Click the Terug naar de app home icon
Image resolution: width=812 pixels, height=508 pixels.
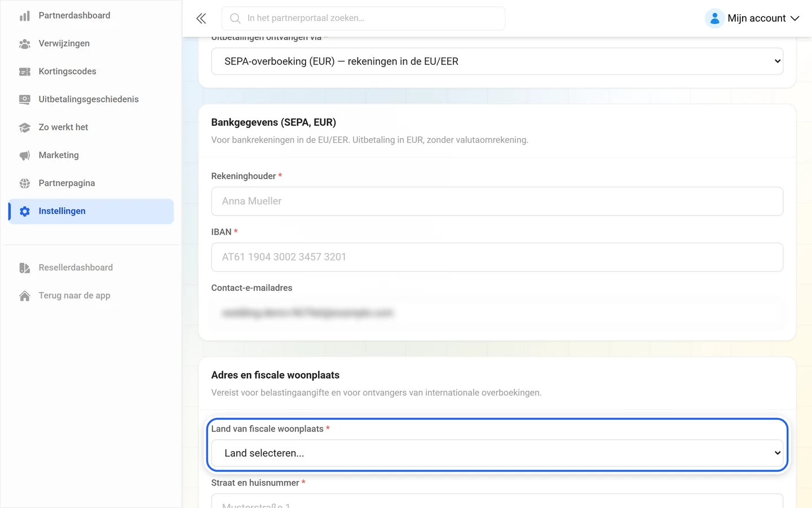24,296
